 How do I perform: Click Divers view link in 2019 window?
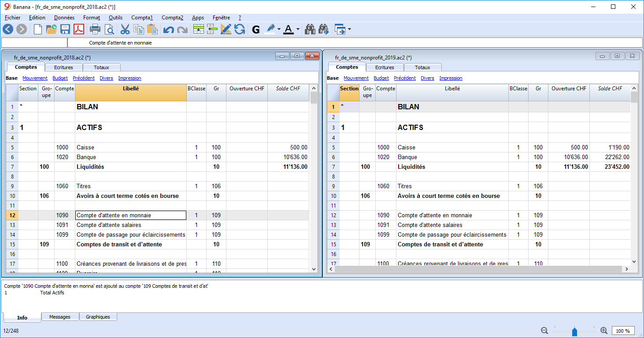[x=427, y=78]
